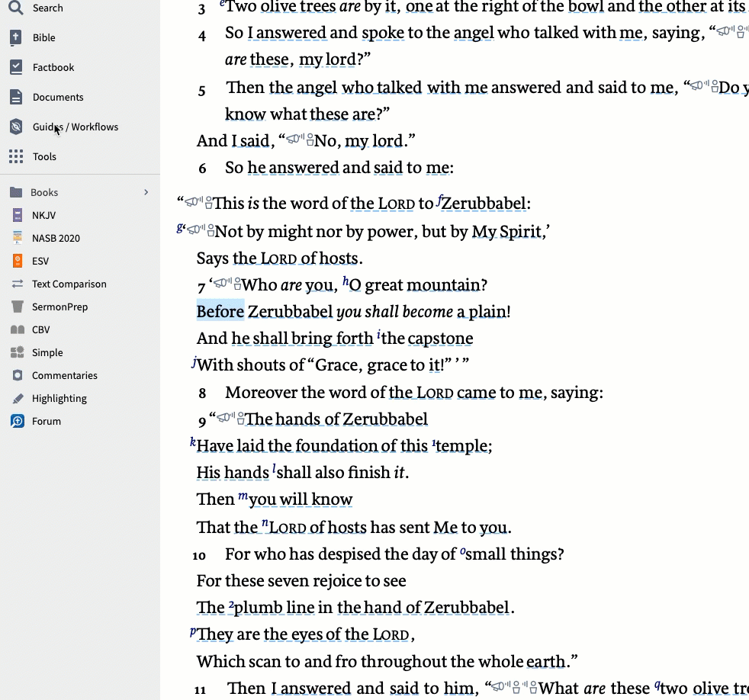749x700 pixels.
Task: Click the Documents page icon
Action: [16, 97]
